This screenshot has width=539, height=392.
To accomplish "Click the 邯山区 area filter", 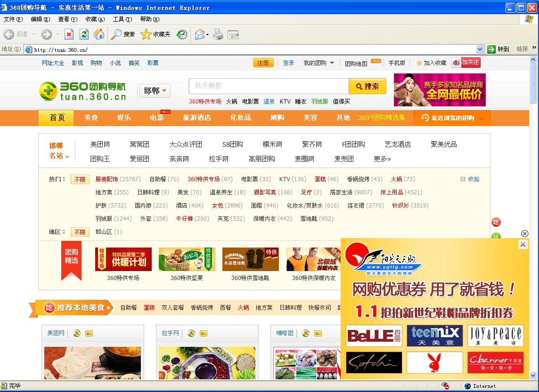I will [x=104, y=232].
